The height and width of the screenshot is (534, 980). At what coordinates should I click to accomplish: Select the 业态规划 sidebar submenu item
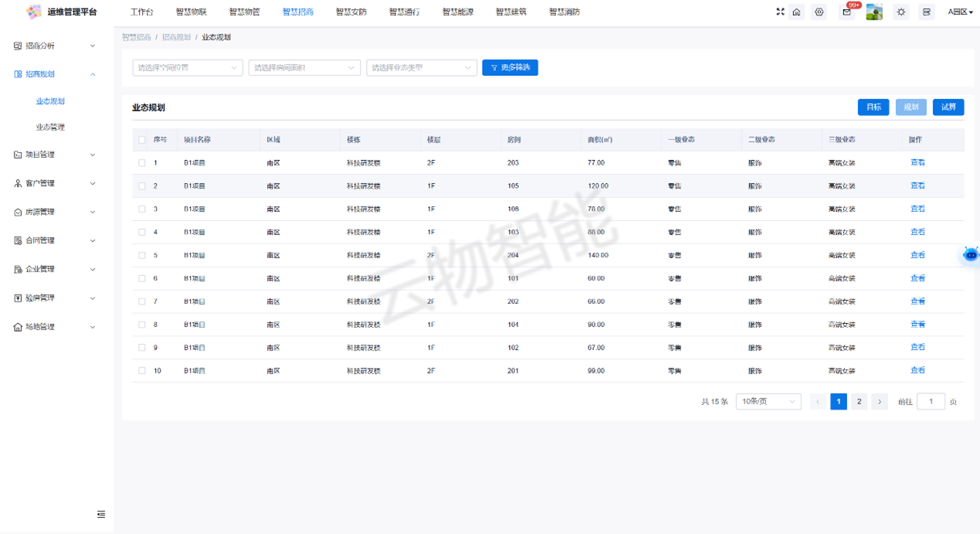tap(50, 101)
